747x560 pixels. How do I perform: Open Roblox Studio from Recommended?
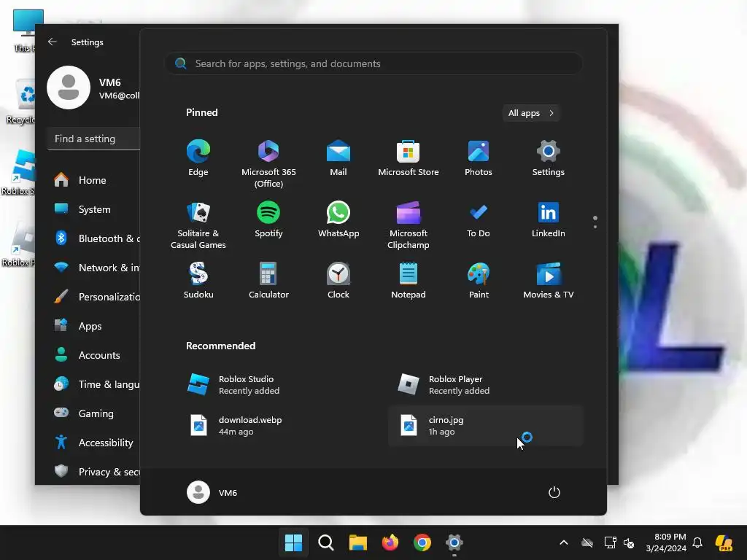point(275,385)
